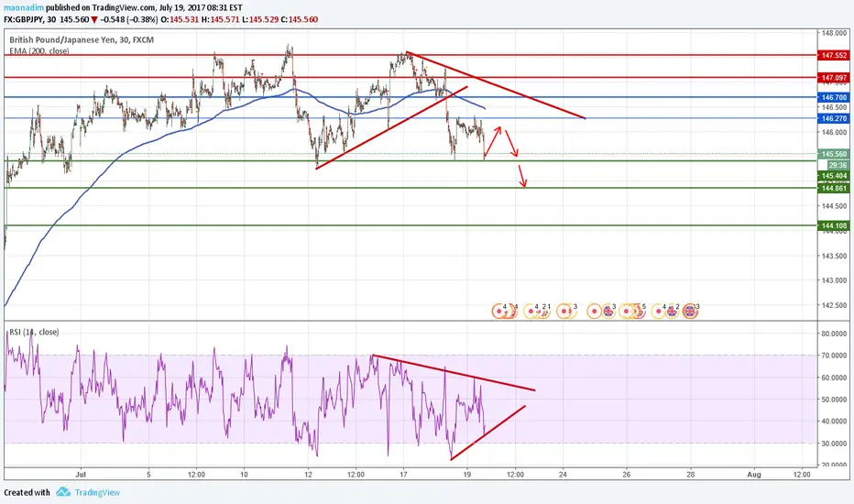Click the 147.552 red price label
This screenshot has height=504, width=854.
pyautogui.click(x=833, y=56)
